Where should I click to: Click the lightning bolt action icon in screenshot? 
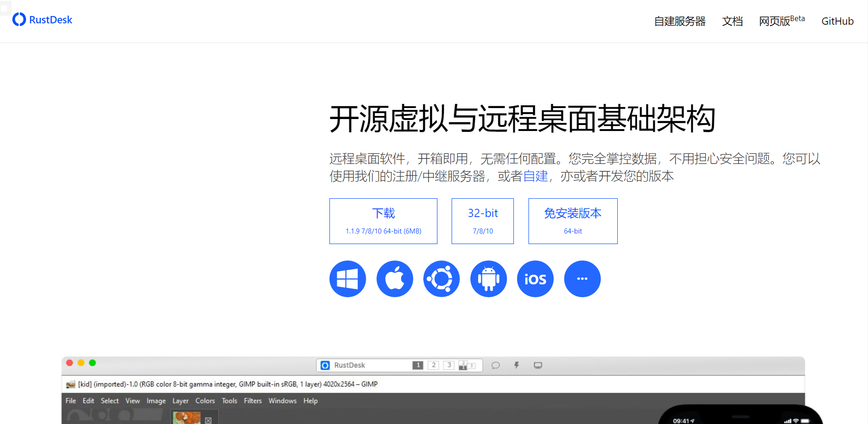[x=517, y=365]
